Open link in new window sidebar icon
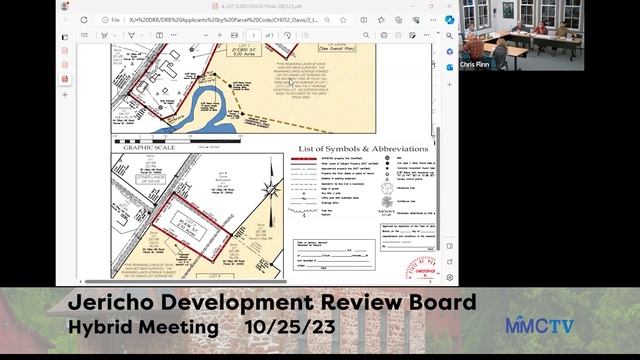 pyautogui.click(x=449, y=262)
